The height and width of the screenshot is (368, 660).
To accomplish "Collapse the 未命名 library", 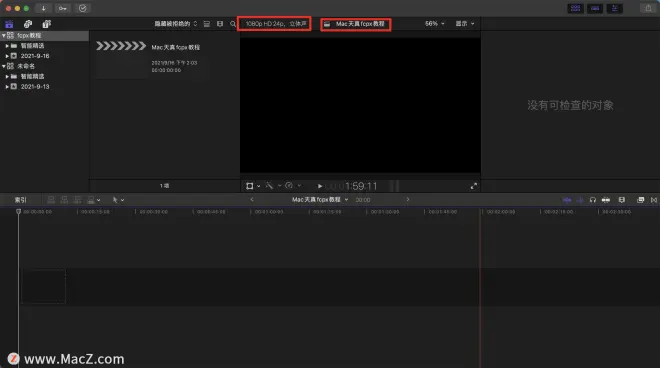I will coord(3,66).
